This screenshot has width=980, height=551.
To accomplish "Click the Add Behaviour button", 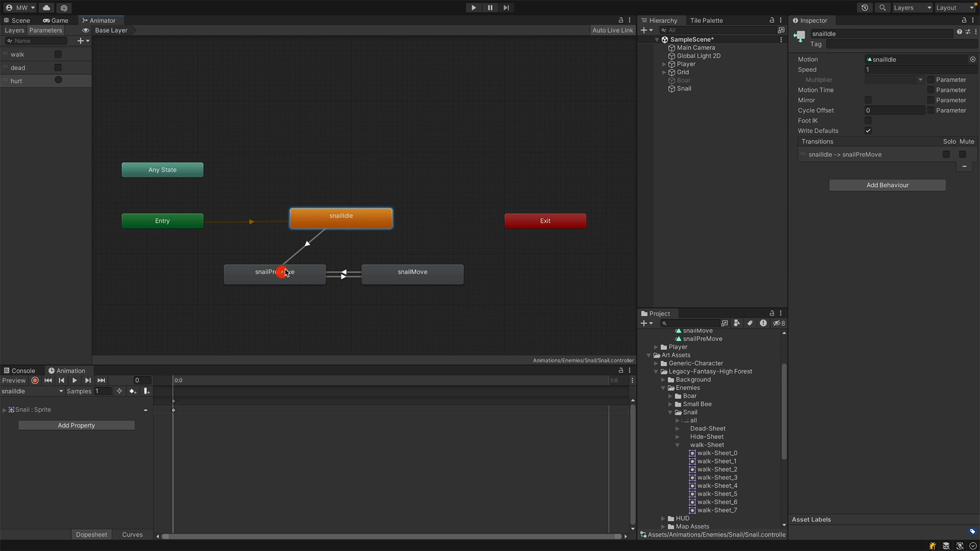I will [887, 185].
